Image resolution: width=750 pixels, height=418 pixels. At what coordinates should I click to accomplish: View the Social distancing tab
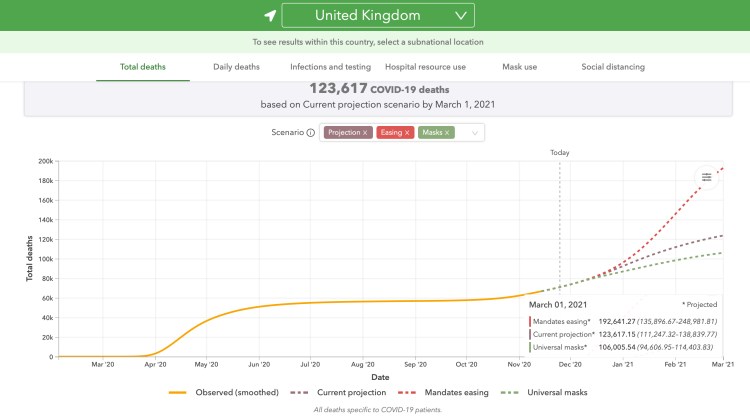(x=613, y=67)
